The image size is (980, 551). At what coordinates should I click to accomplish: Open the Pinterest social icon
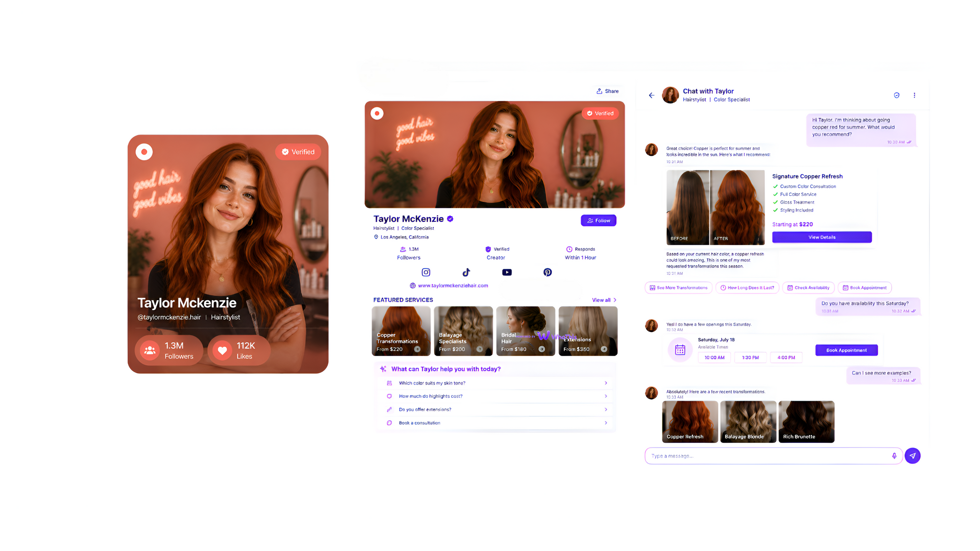pyautogui.click(x=547, y=272)
